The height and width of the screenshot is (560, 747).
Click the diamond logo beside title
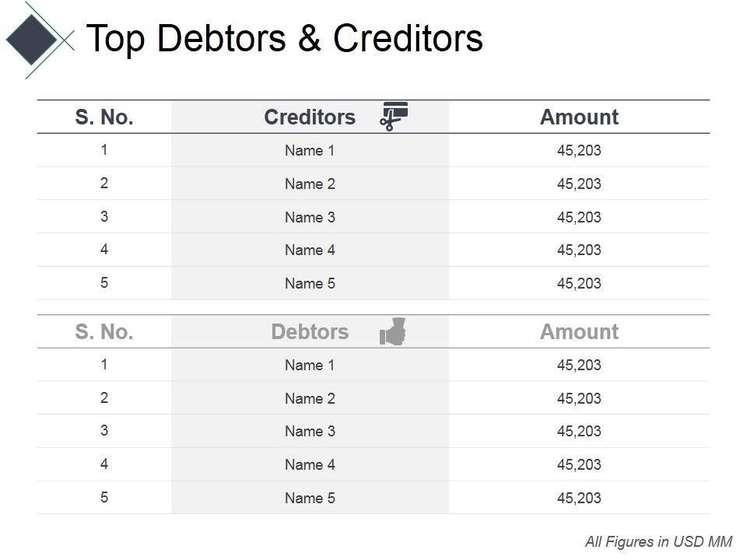point(32,37)
